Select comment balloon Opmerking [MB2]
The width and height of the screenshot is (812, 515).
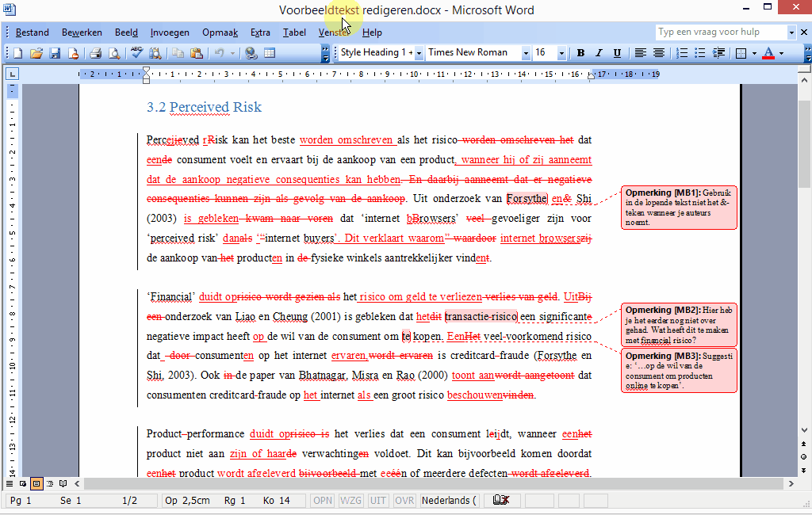(679, 325)
